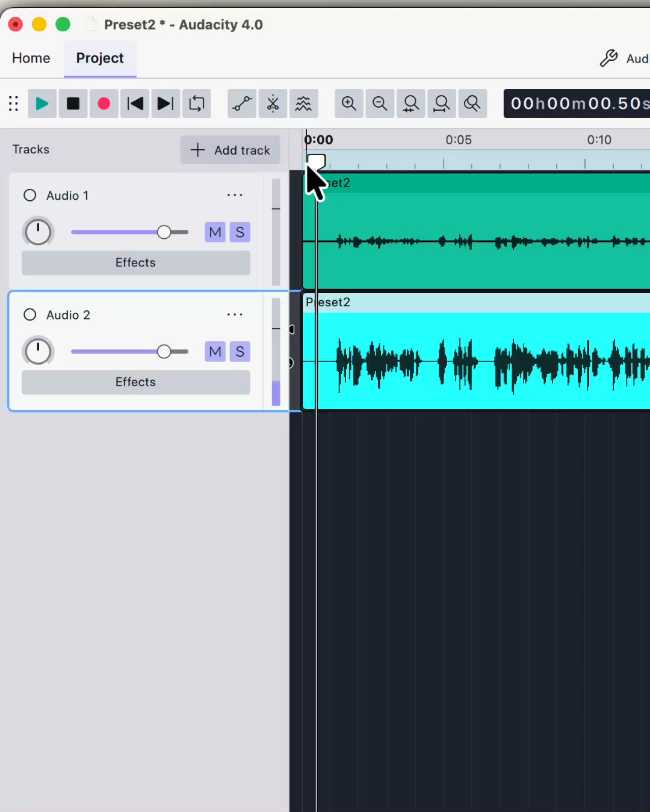Zoom in on the timeline
This screenshot has width=650, height=812.
349,103
